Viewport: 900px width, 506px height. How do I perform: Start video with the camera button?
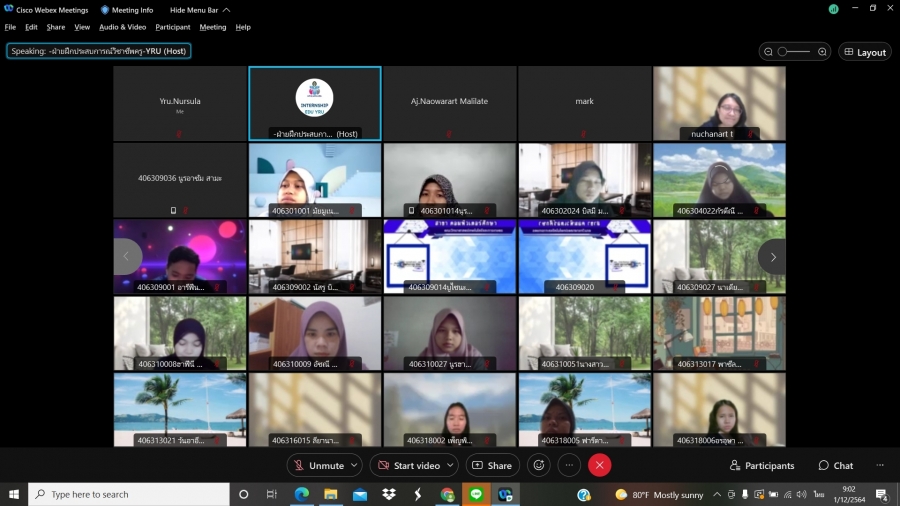(x=408, y=465)
